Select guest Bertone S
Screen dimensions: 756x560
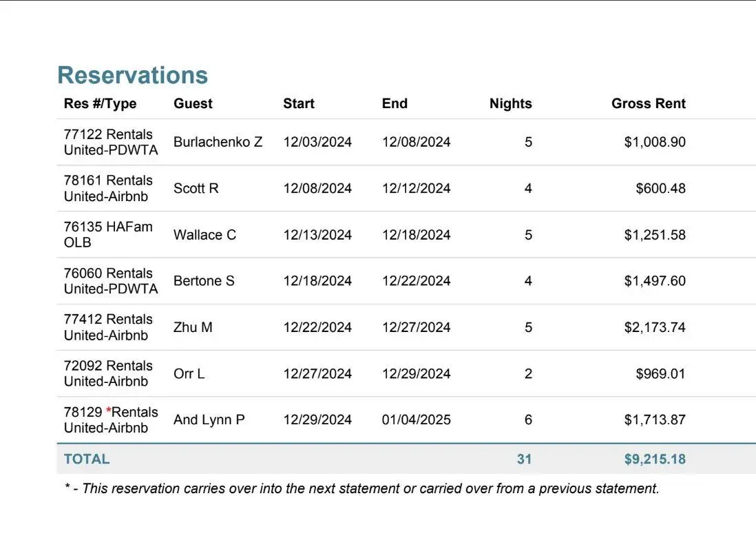point(204,281)
